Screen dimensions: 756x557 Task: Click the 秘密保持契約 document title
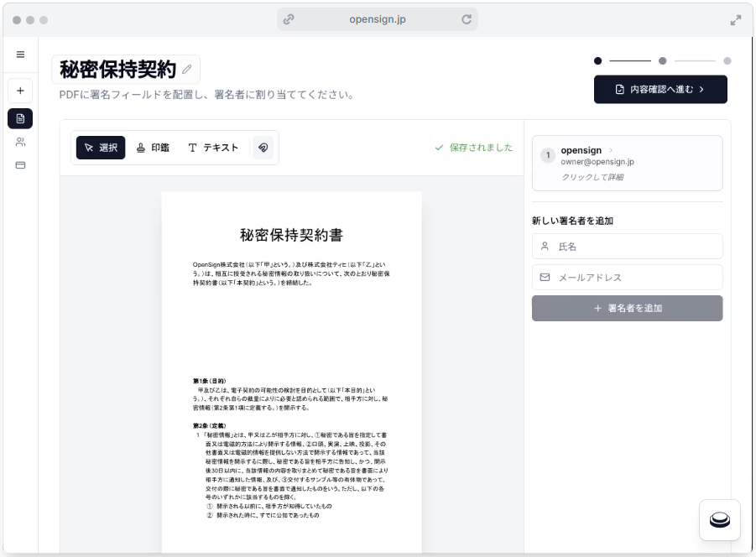pos(118,70)
